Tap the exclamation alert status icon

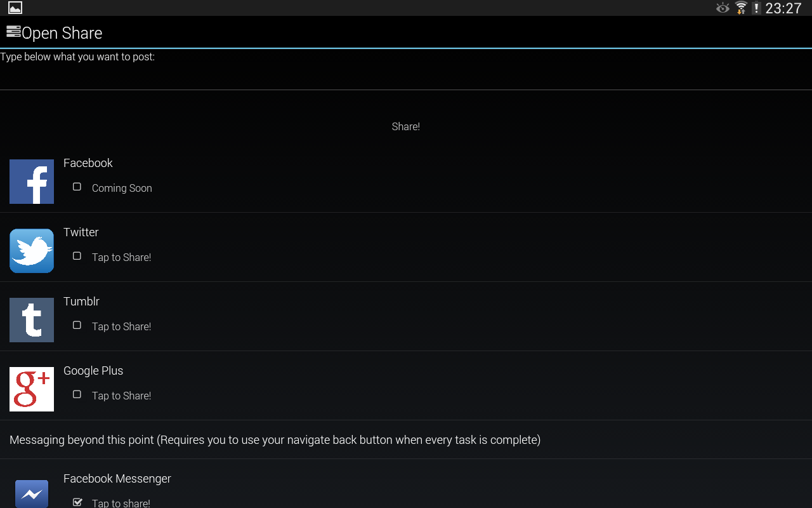pos(756,8)
